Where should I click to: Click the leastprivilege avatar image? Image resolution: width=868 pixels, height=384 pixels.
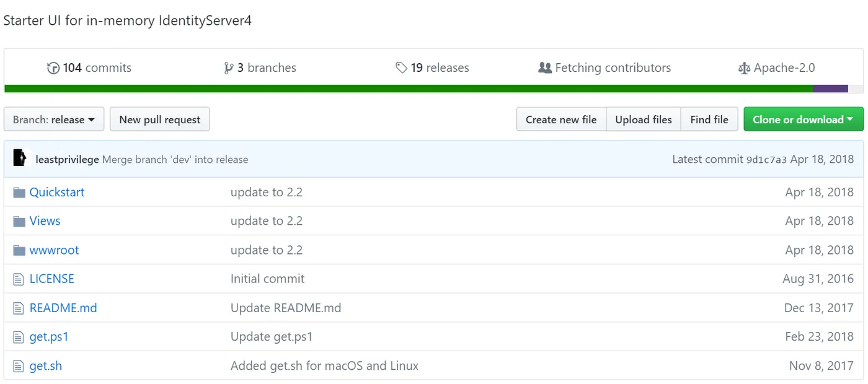pyautogui.click(x=20, y=159)
